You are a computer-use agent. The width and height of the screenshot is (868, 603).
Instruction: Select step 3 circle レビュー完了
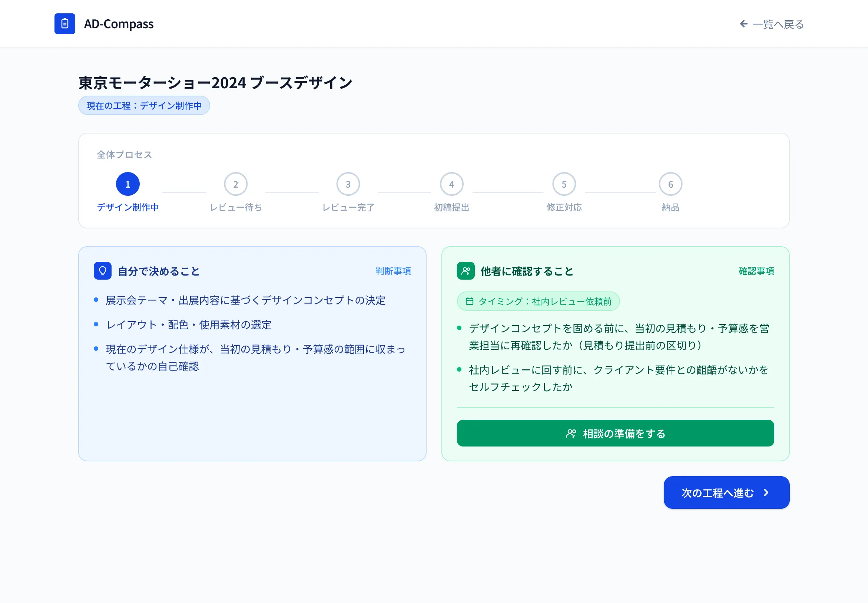(348, 184)
